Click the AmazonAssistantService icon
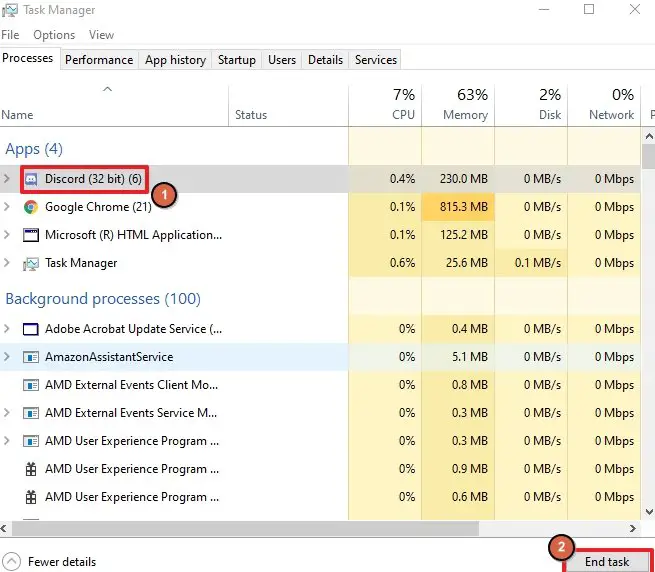This screenshot has height=572, width=655. point(31,357)
